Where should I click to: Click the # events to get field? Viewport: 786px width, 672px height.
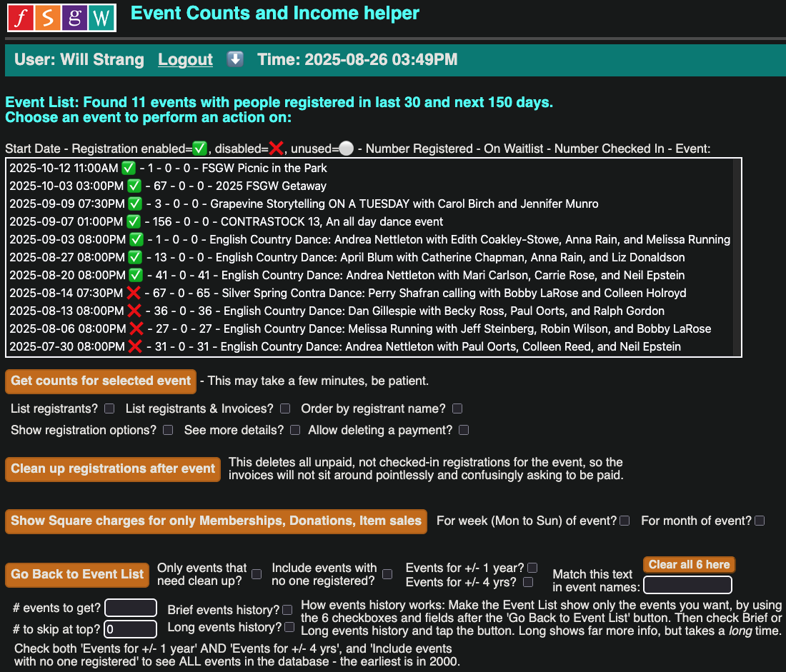pos(130,608)
